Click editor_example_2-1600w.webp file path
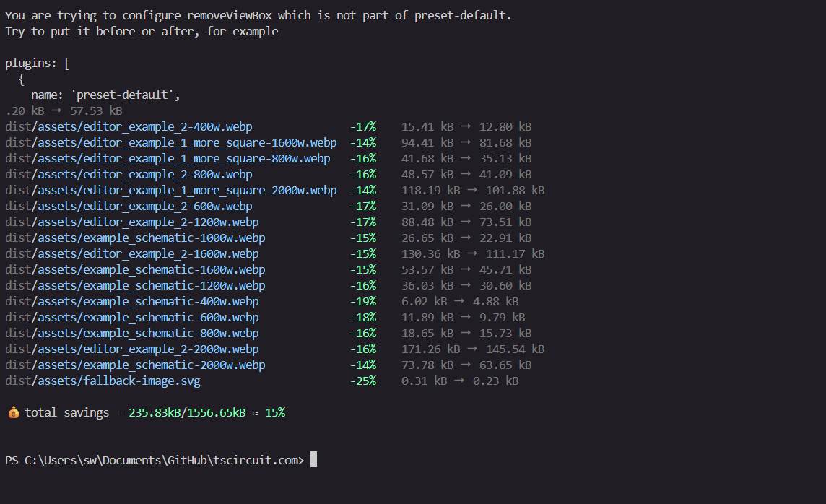Image resolution: width=826 pixels, height=504 pixels. (x=131, y=254)
